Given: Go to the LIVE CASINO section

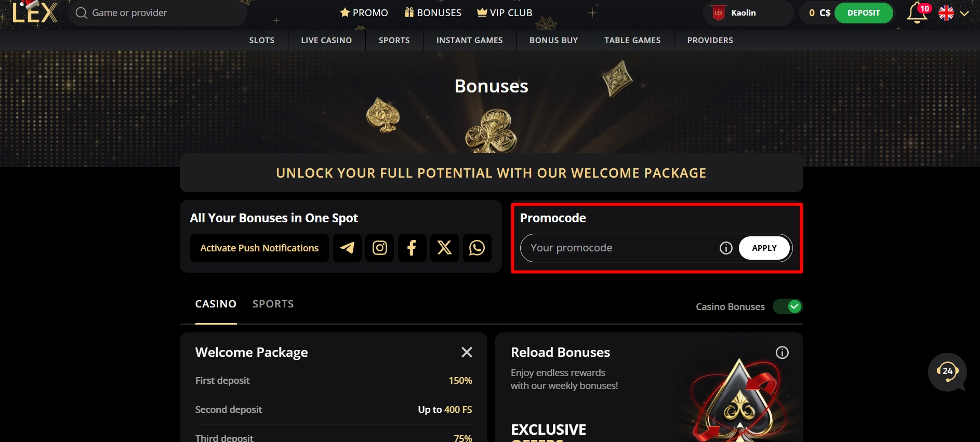Looking at the screenshot, I should (x=326, y=40).
